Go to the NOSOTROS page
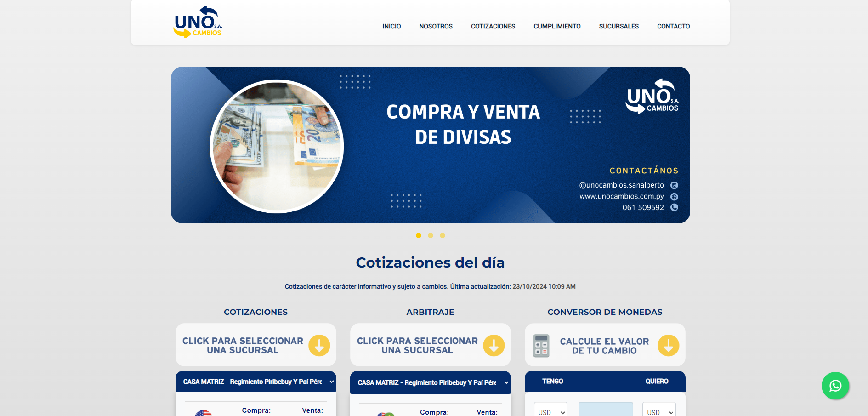 click(436, 26)
